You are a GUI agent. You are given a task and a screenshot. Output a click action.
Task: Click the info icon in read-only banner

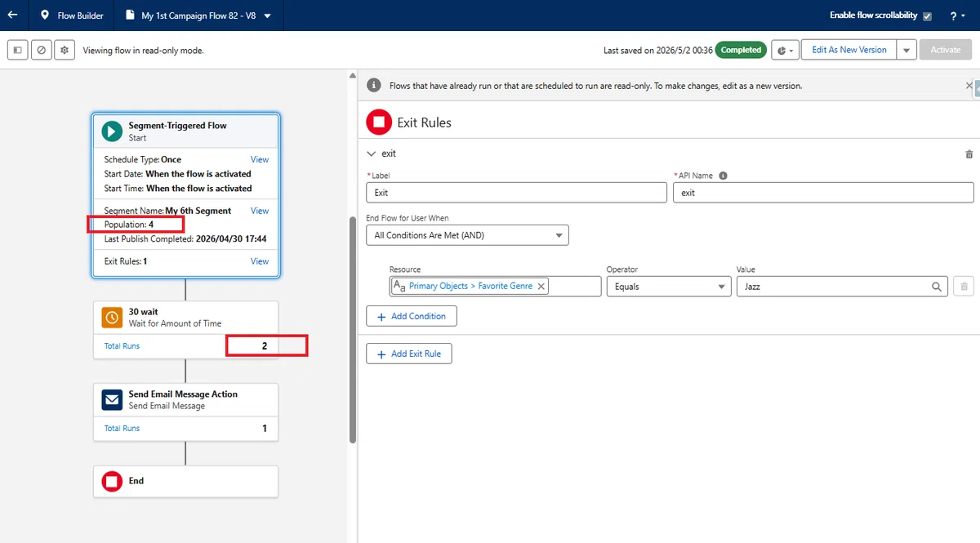(x=374, y=85)
